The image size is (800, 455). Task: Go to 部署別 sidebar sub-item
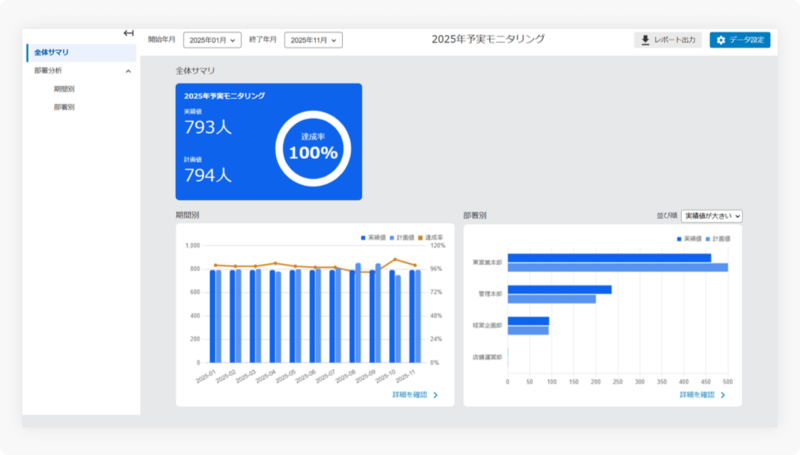[64, 107]
